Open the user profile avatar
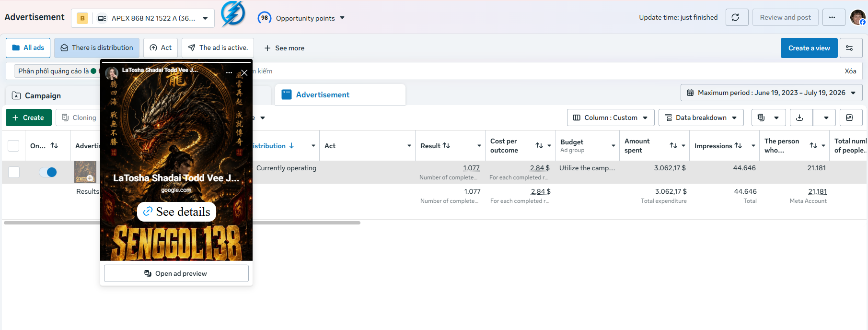This screenshot has width=868, height=330. pyautogui.click(x=857, y=17)
